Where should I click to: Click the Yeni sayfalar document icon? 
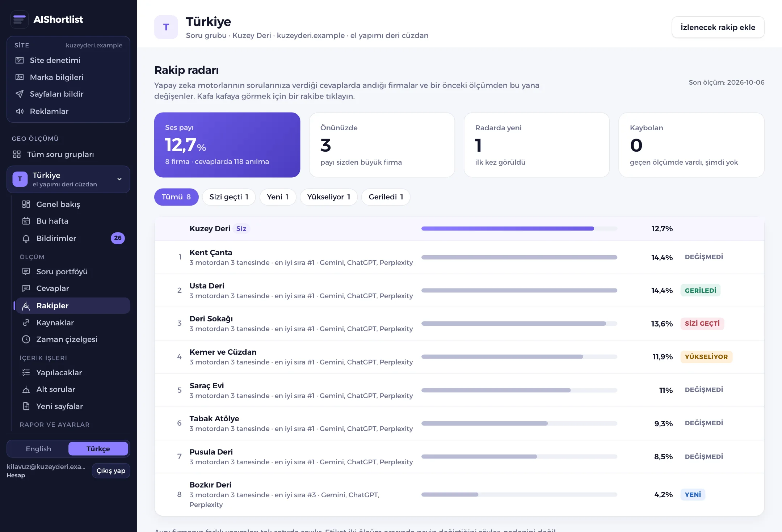tap(26, 406)
